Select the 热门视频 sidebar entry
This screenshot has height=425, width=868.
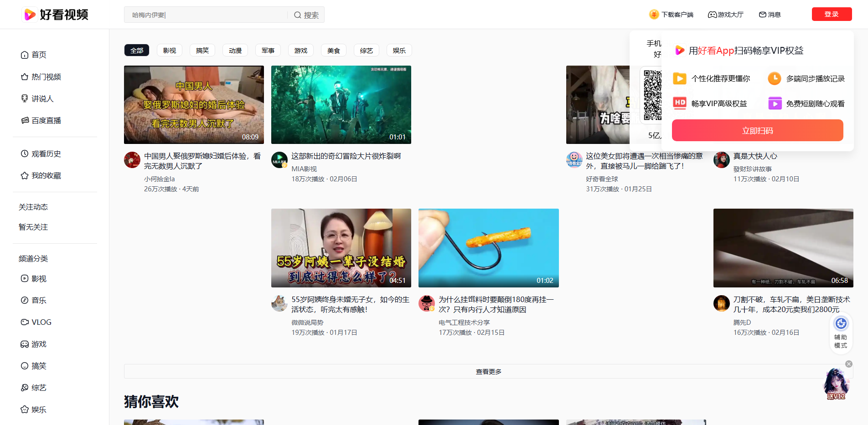pos(46,77)
